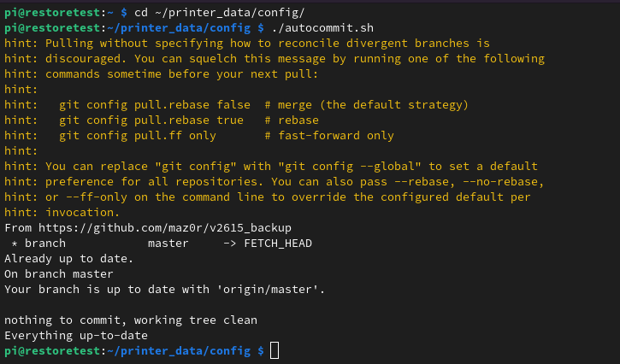The height and width of the screenshot is (364, 620).
Task: Click the 'Already up to date.' line
Action: (x=69, y=259)
